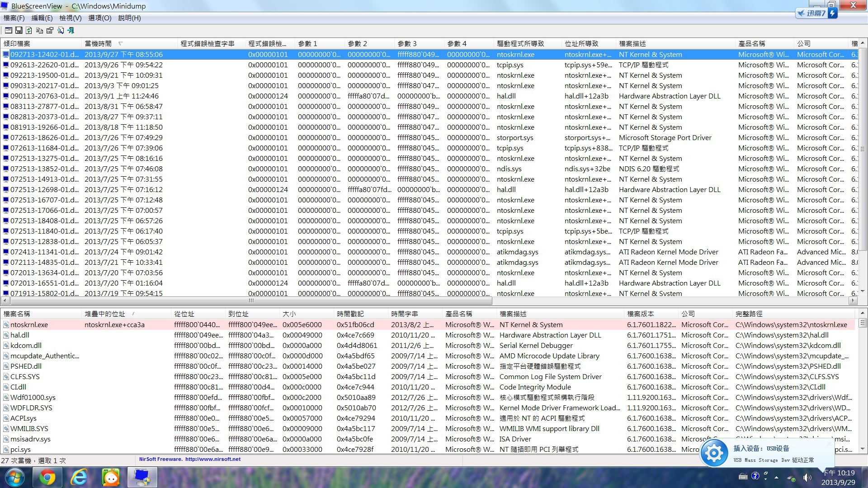
Task: Open the 檔案(F) menu
Action: coord(14,18)
